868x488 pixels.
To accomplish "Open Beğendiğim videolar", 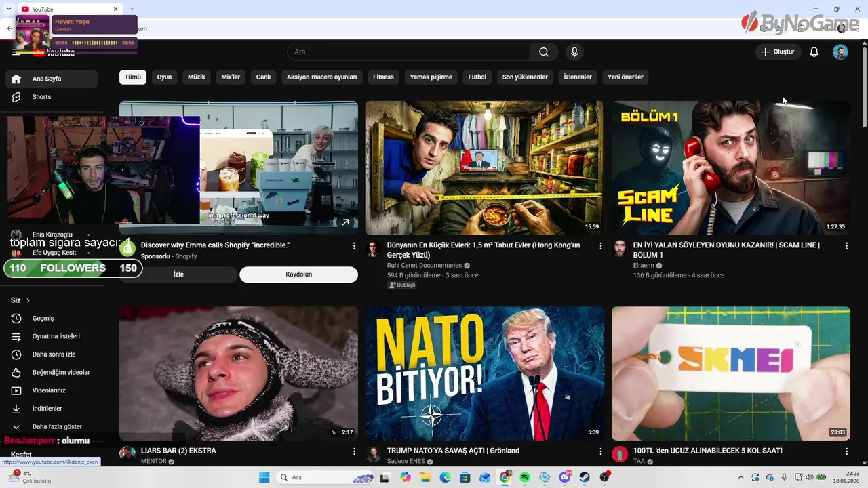I will [52, 372].
